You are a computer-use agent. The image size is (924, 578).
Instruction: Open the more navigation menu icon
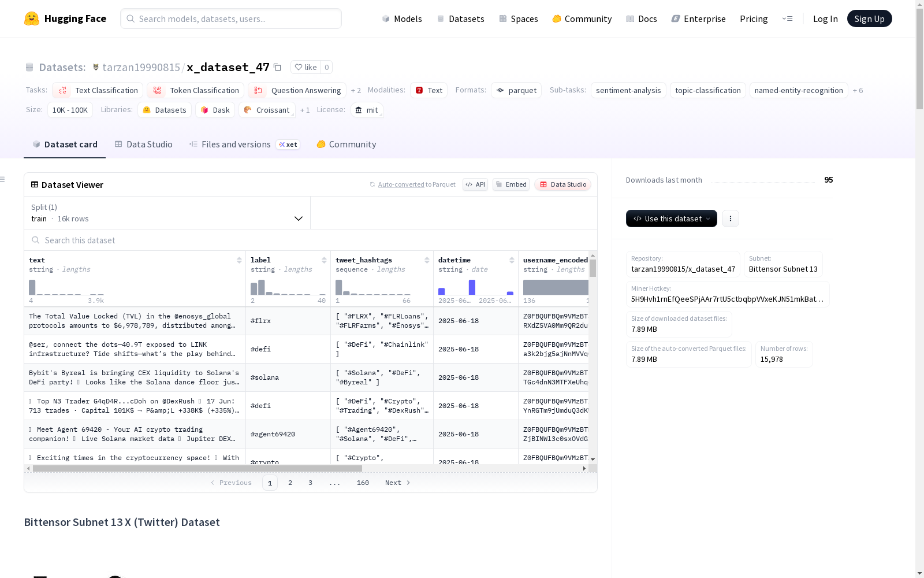click(x=787, y=18)
